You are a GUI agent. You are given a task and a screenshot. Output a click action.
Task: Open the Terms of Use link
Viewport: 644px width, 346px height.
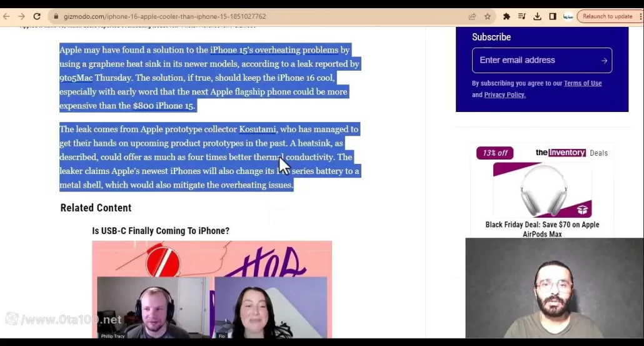click(583, 83)
